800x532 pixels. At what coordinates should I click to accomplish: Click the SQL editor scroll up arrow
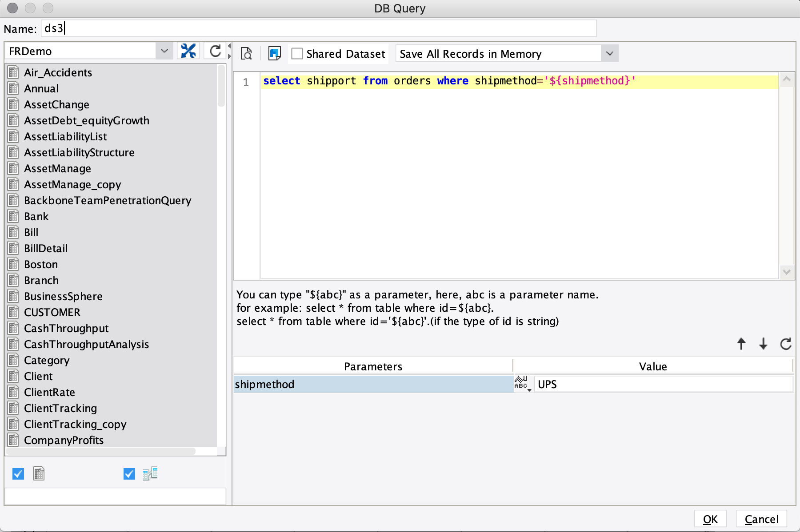pos(787,79)
